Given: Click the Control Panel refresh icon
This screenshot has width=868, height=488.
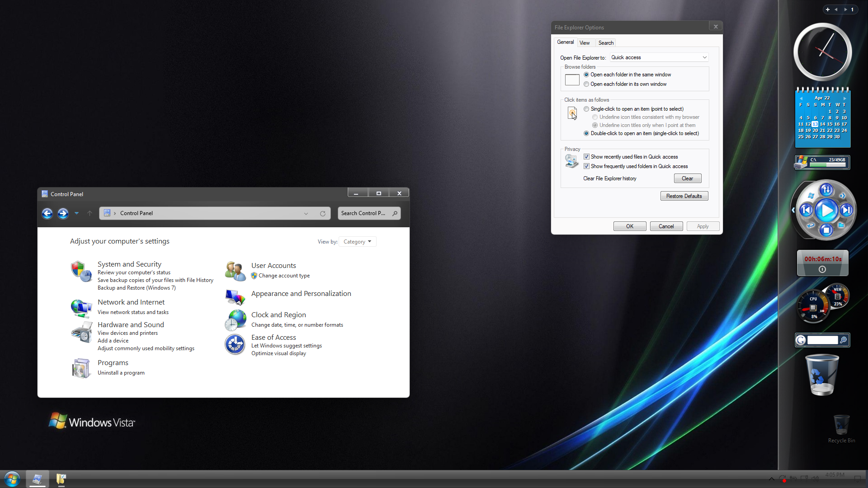Looking at the screenshot, I should click(322, 214).
